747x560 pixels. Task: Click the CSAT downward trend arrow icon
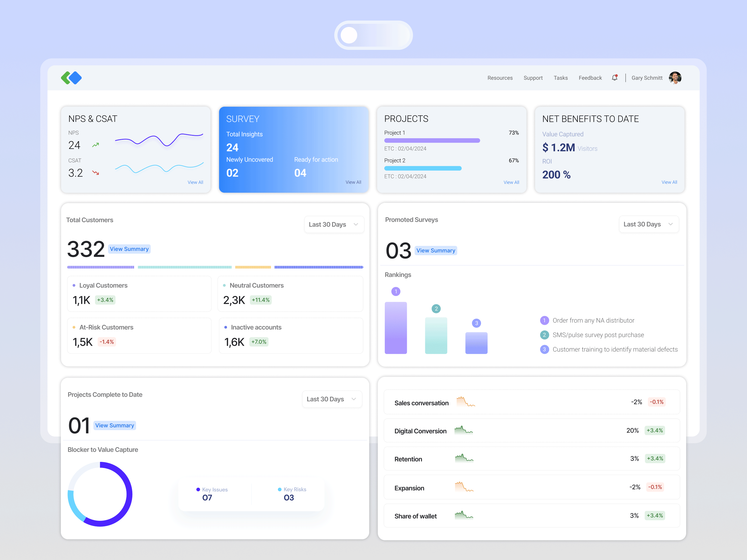click(95, 173)
